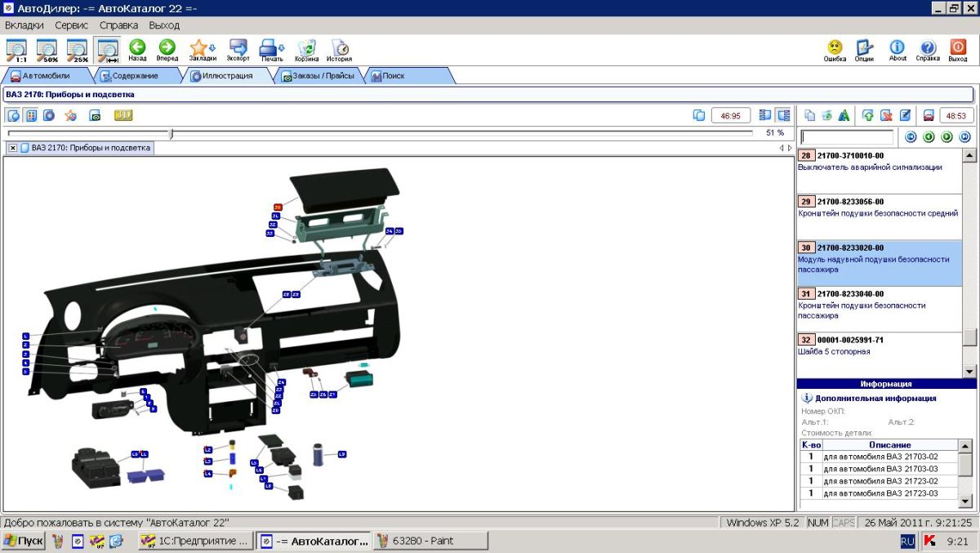Open the Вкладки menu
Image resolution: width=980 pixels, height=553 pixels.
[x=24, y=25]
